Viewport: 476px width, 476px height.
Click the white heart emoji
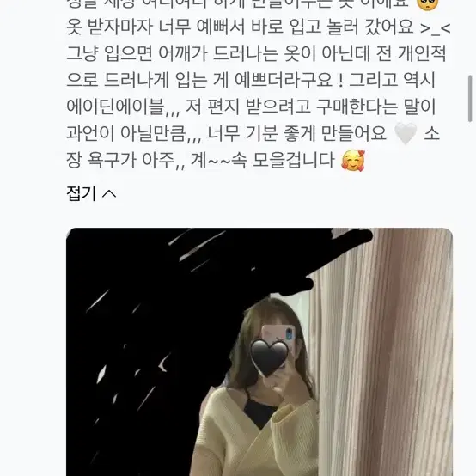point(406,134)
